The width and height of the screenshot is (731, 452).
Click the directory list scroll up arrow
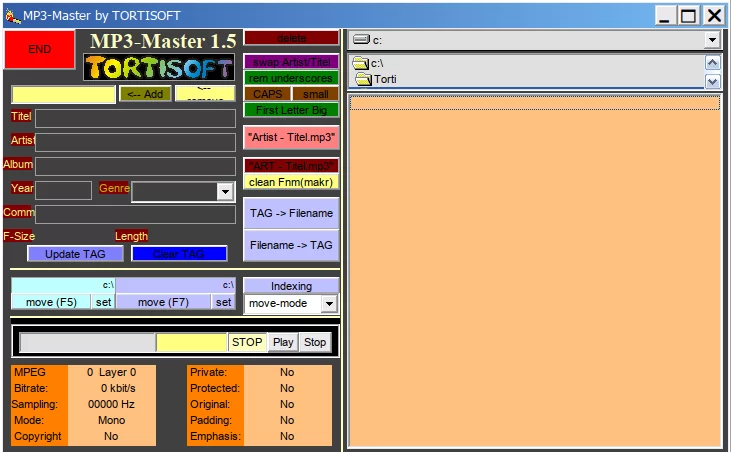pyautogui.click(x=712, y=63)
